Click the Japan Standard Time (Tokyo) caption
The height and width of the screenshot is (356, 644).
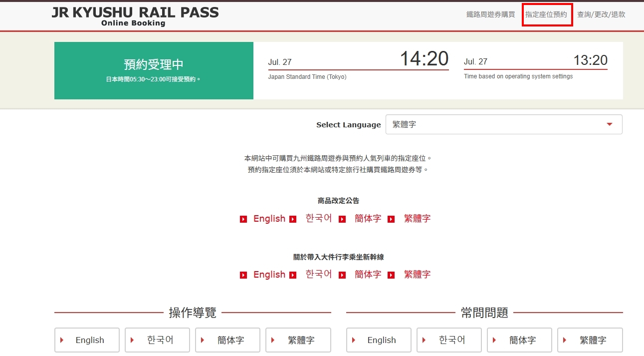tap(307, 77)
